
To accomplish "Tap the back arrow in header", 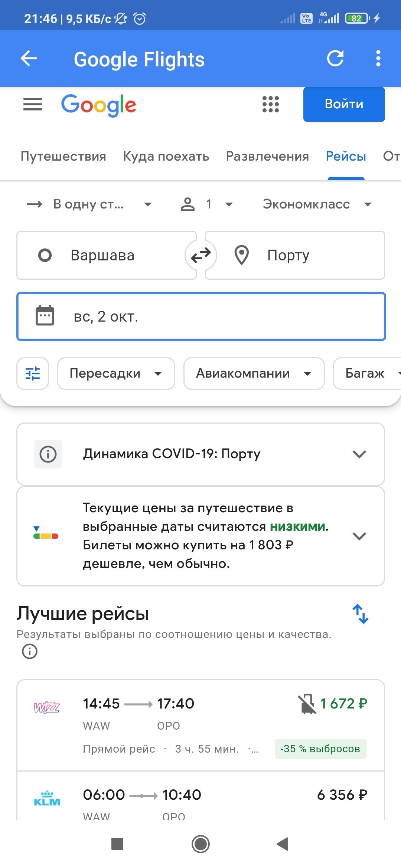I will click(29, 59).
